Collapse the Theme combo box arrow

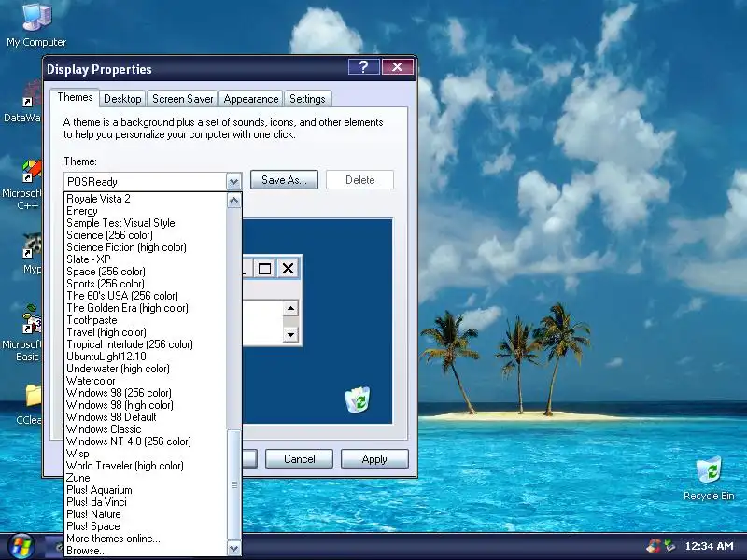(x=233, y=181)
